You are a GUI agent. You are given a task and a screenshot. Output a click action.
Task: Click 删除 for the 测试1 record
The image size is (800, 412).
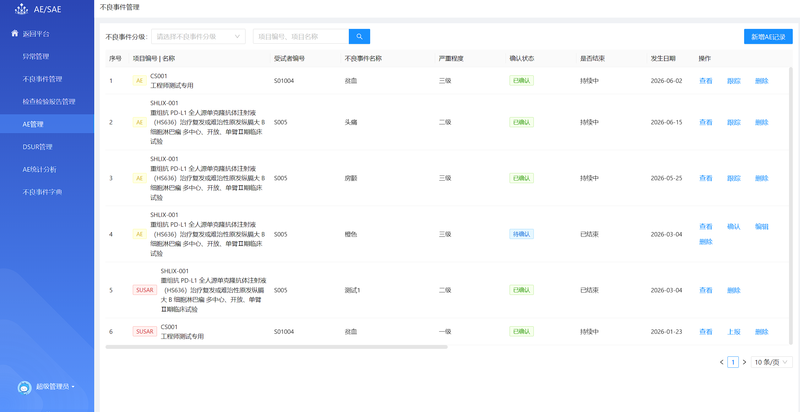pos(734,290)
